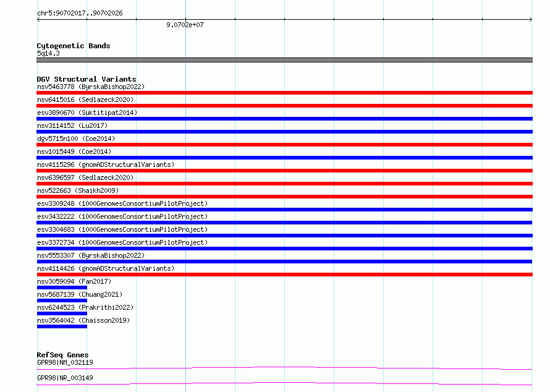550x392 pixels.
Task: Click the red bar under nsv522663
Action: [x=284, y=197]
